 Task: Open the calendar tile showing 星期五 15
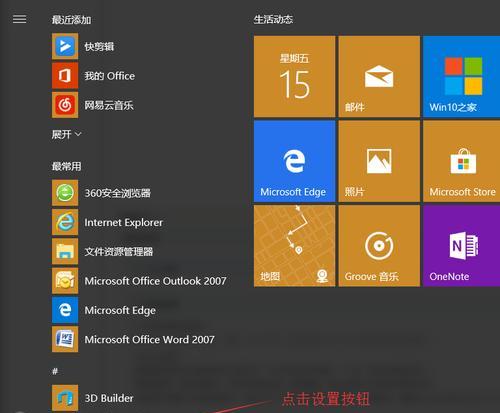[x=294, y=76]
